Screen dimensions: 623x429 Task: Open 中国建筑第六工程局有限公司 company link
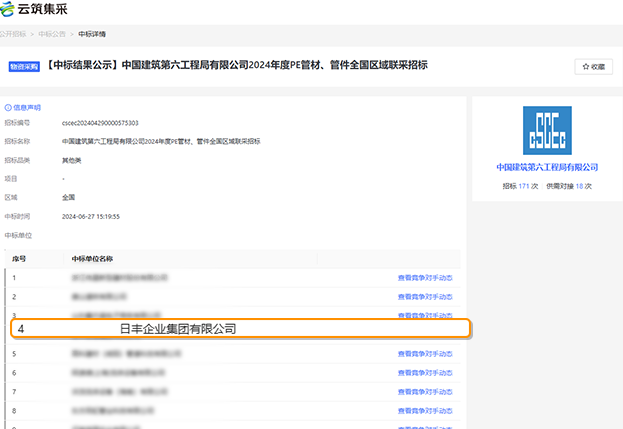coord(546,167)
